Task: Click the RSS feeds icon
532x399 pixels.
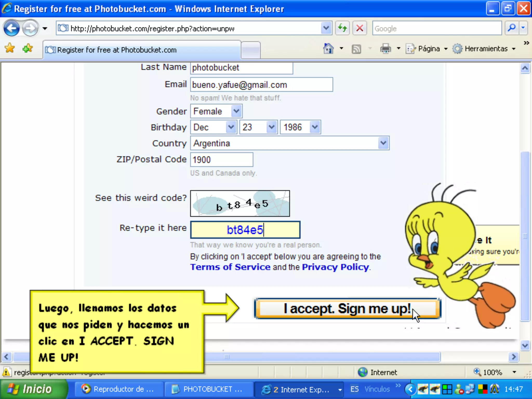Action: [356, 49]
